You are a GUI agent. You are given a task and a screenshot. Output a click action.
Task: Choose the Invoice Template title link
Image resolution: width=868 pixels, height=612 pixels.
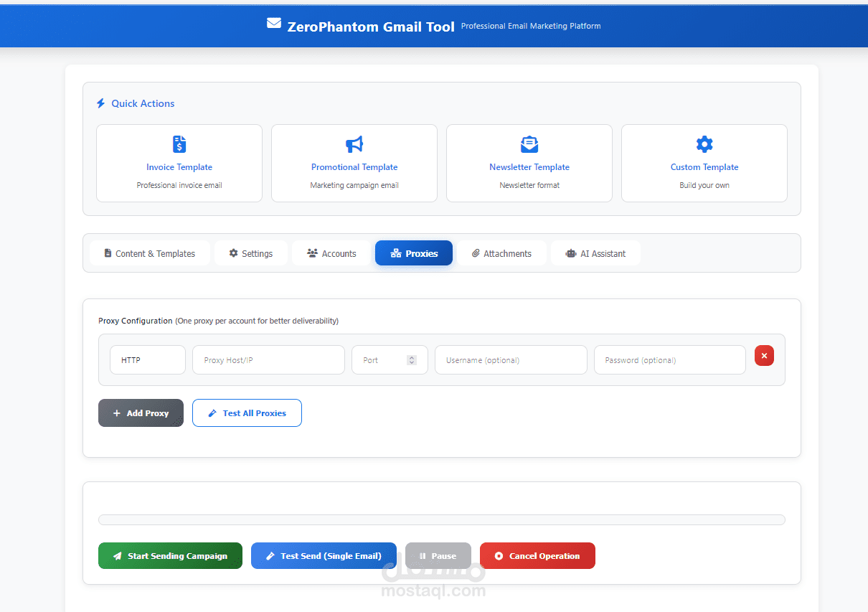coord(179,167)
